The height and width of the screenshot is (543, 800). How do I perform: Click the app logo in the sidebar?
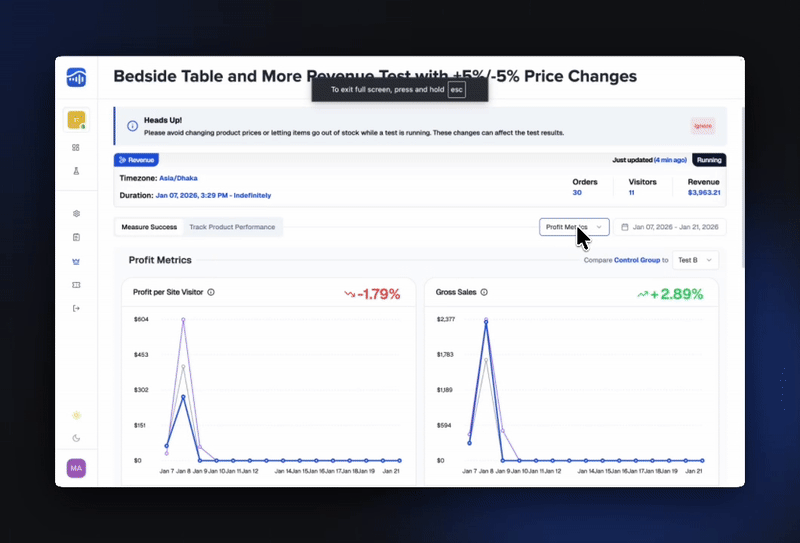tap(76, 77)
